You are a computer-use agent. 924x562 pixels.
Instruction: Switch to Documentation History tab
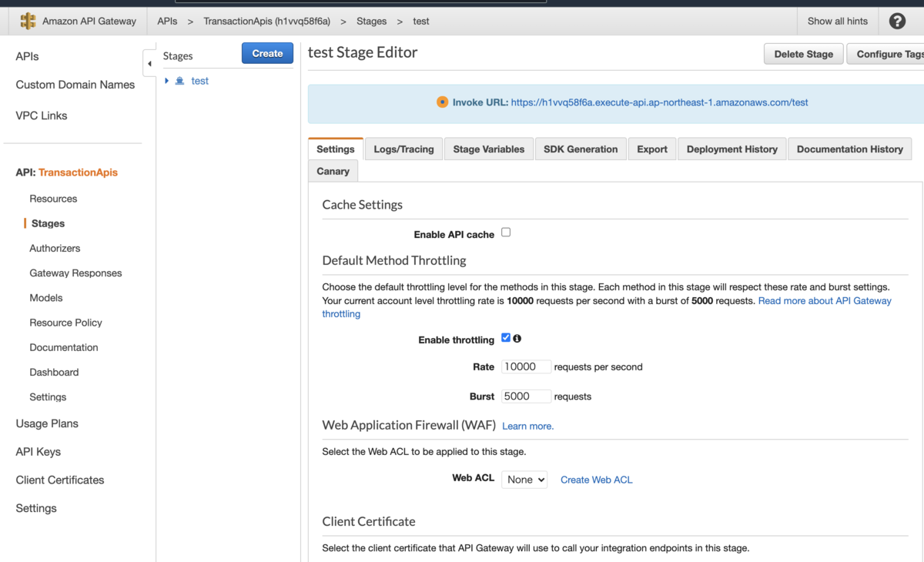point(850,149)
